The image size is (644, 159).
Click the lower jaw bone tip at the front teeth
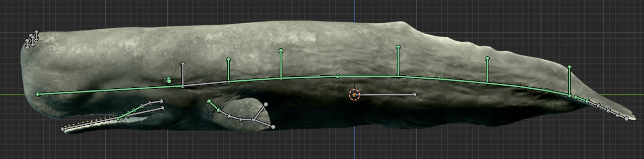coord(63,129)
